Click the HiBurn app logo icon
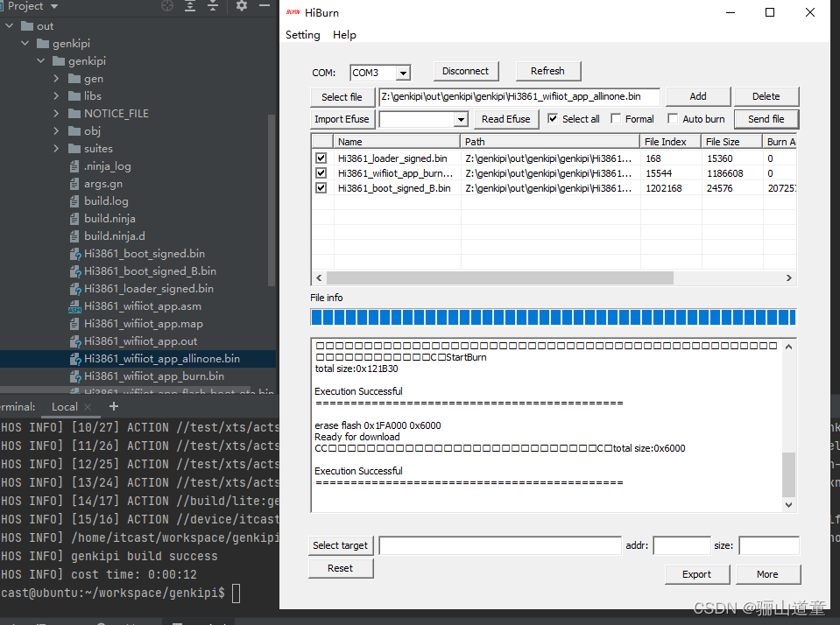The height and width of the screenshot is (625, 840). [293, 12]
